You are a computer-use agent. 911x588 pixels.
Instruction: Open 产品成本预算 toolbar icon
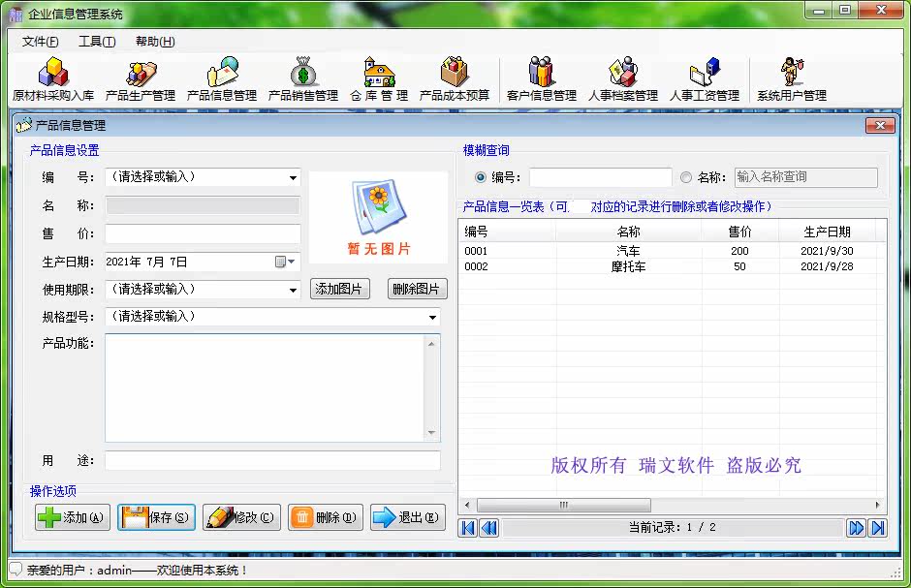(454, 72)
